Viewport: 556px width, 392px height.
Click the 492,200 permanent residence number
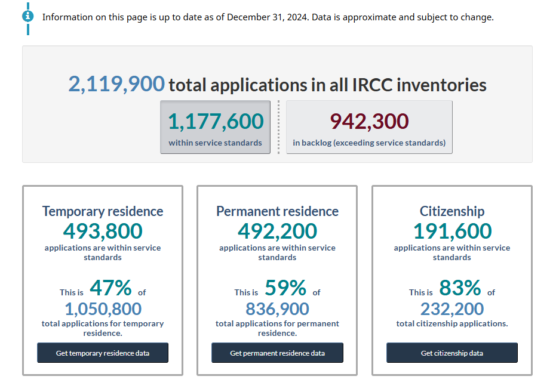tap(277, 232)
